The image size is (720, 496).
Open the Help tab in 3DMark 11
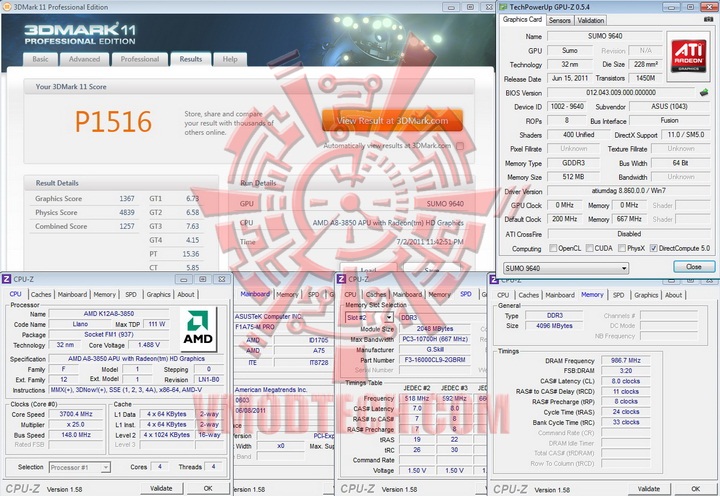(x=230, y=59)
